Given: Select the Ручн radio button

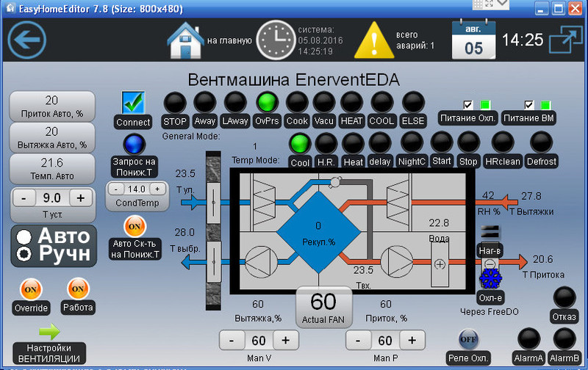Looking at the screenshot, I should tap(24, 254).
